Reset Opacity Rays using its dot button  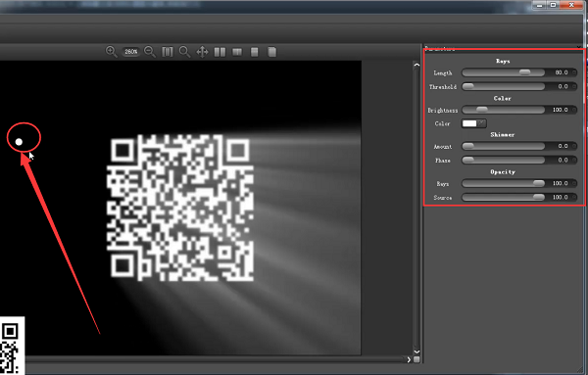[x=574, y=183]
